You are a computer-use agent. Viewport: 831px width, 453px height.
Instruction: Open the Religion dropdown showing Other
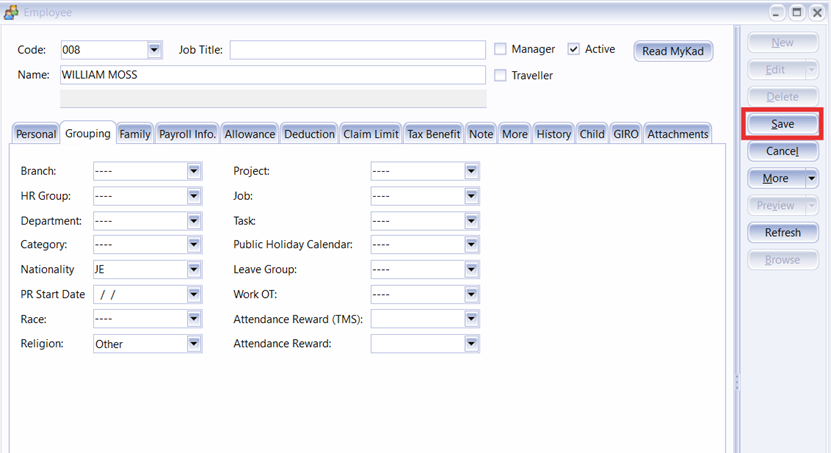coord(194,344)
